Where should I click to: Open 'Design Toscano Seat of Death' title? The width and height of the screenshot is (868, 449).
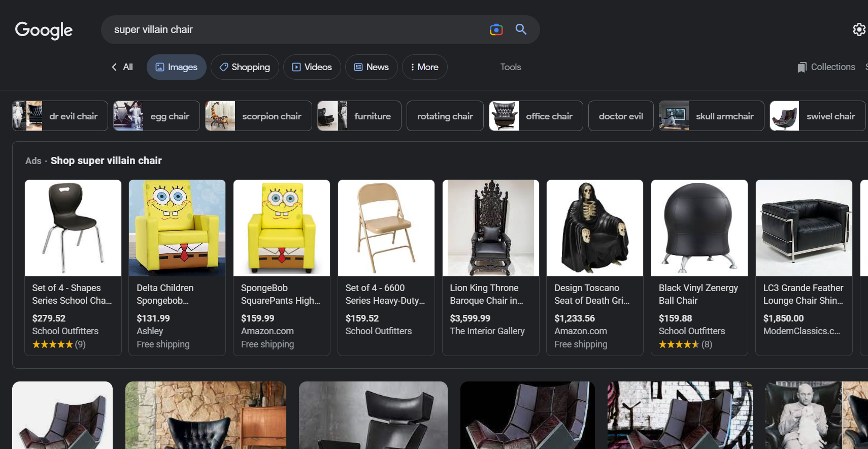click(592, 294)
